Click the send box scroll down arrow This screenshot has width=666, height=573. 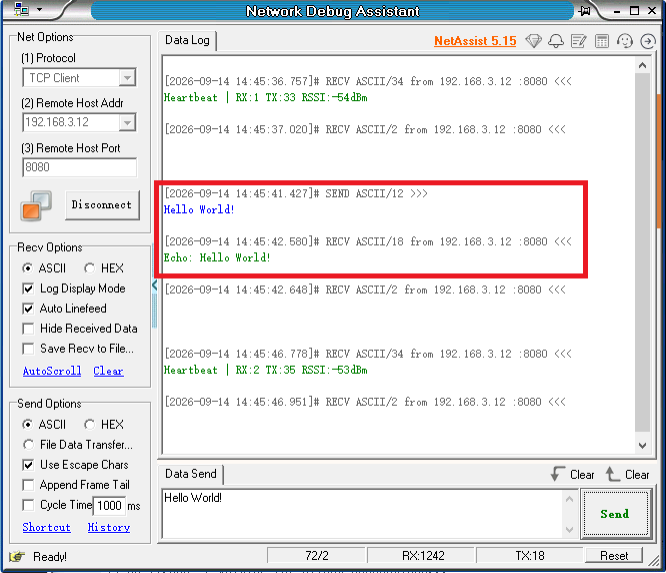coord(570,530)
